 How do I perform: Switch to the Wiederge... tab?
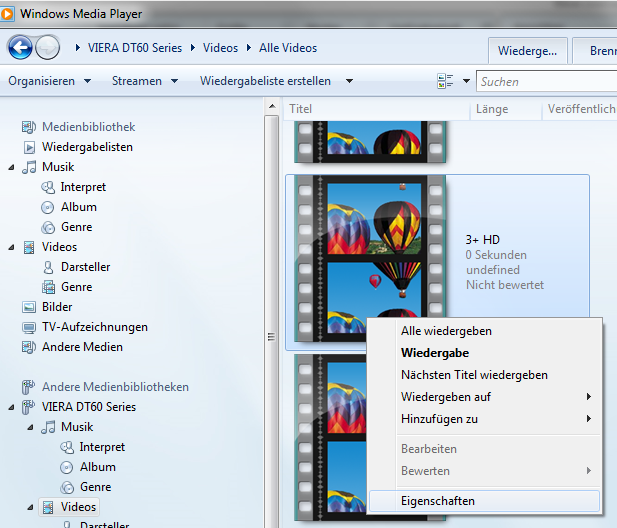[x=528, y=51]
